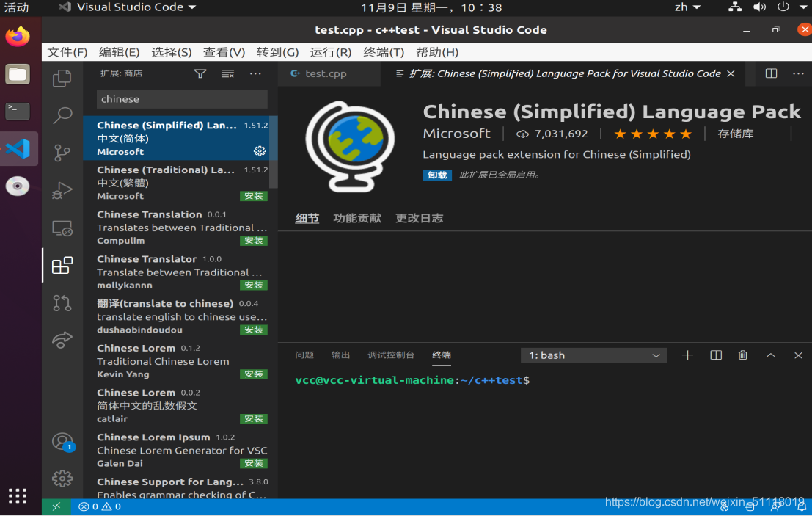Click the extensions search field

[182, 99]
